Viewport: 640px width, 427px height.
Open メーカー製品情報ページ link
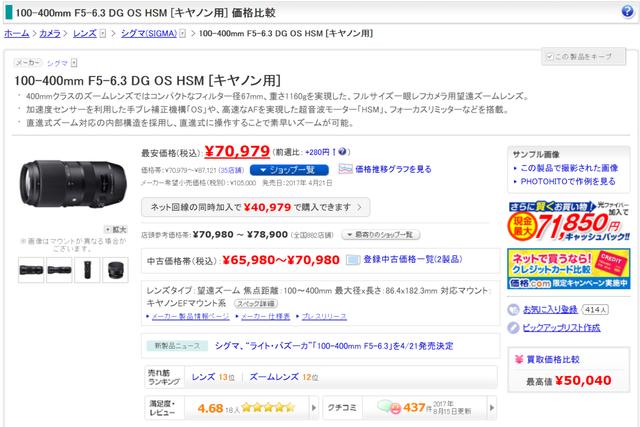[x=191, y=316]
